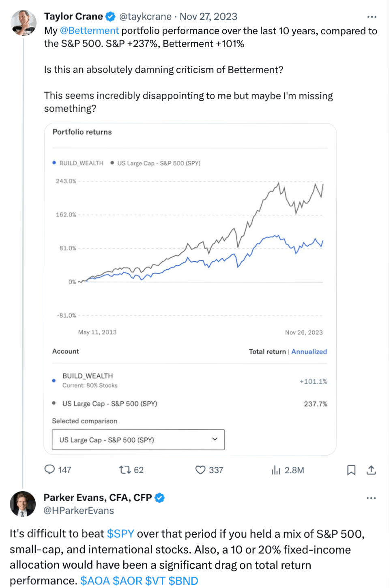
Task: Open Parker Evans's profile avatar
Action: tap(23, 504)
